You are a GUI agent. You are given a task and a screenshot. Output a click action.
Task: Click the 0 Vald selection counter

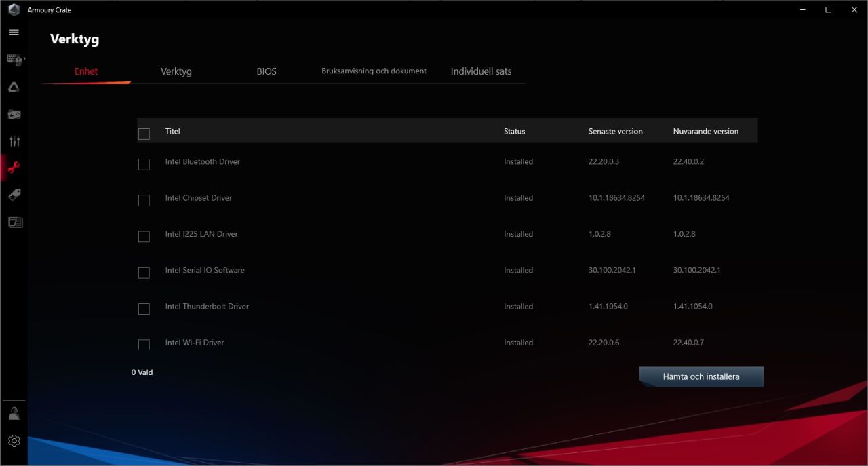[x=142, y=372]
